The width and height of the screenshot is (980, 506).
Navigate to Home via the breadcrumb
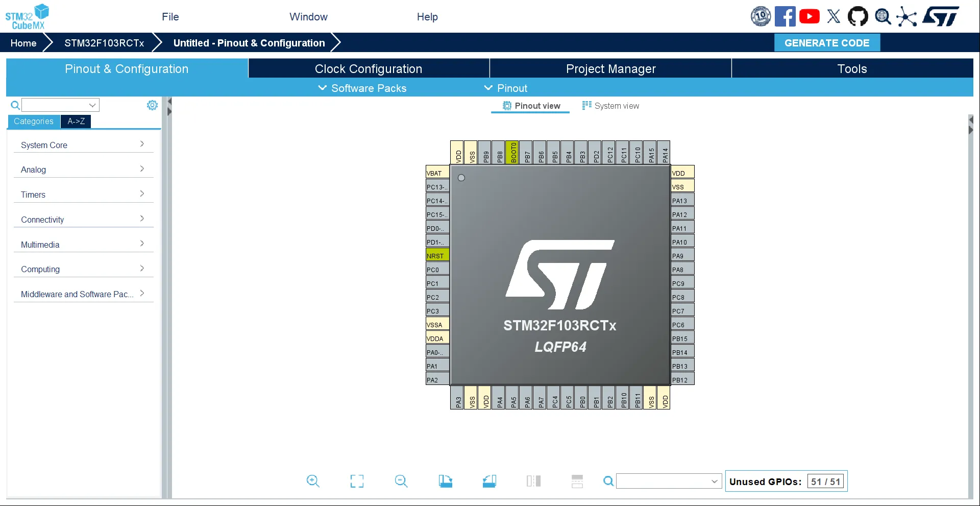pyautogui.click(x=22, y=42)
